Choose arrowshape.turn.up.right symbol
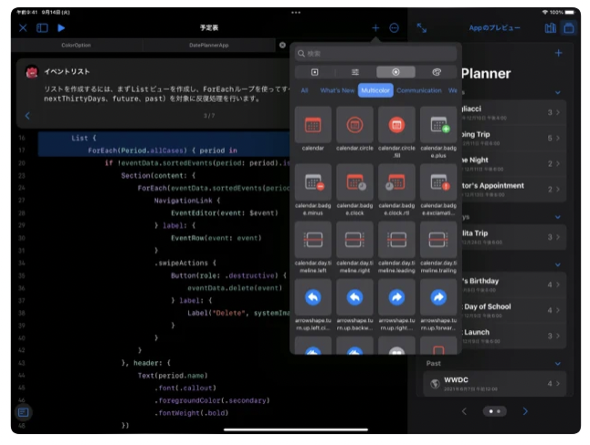Viewport: 590px width, 445px height. (397, 297)
